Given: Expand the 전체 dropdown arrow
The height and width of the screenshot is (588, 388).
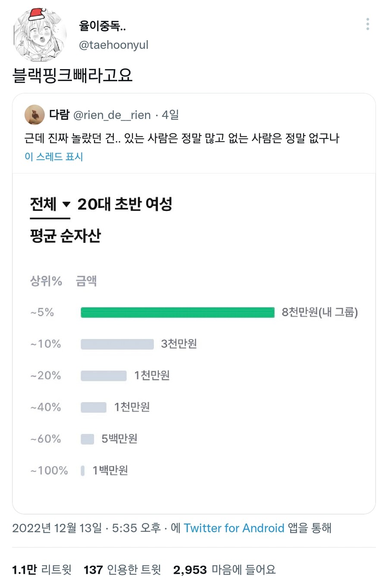Looking at the screenshot, I should click(66, 204).
